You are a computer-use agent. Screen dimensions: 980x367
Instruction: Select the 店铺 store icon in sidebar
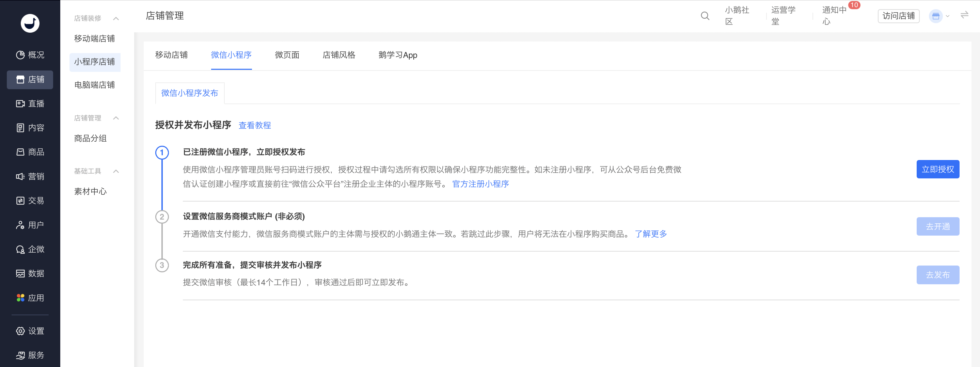(x=20, y=79)
